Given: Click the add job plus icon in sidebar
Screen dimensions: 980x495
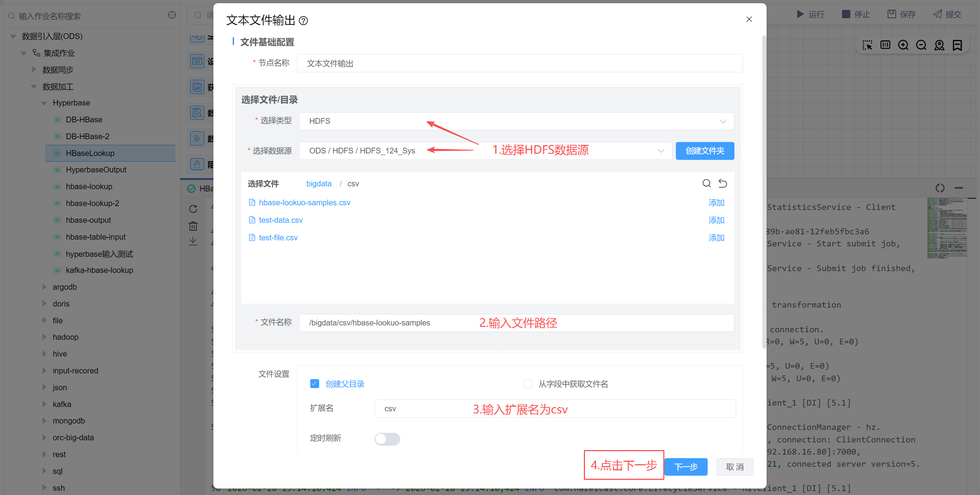Looking at the screenshot, I should pos(172,15).
